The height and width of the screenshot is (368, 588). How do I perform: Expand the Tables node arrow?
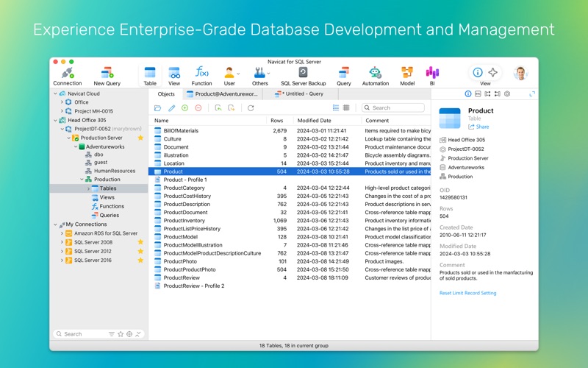click(88, 188)
